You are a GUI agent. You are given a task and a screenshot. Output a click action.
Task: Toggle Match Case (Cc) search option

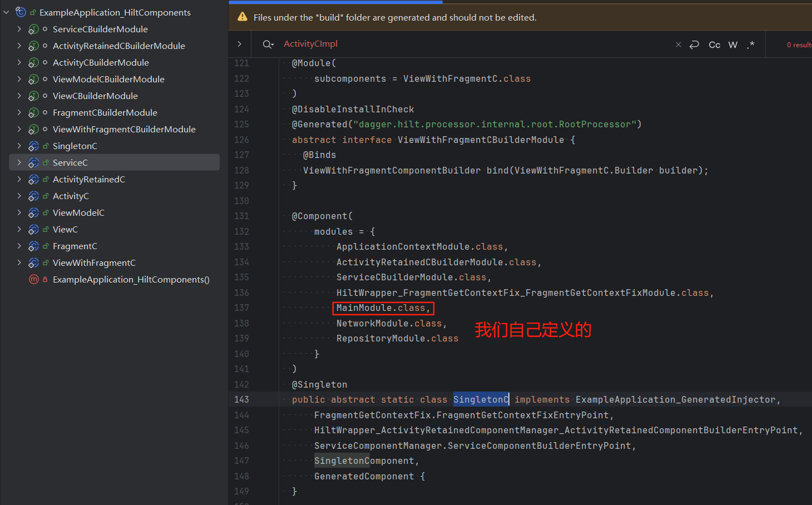714,44
